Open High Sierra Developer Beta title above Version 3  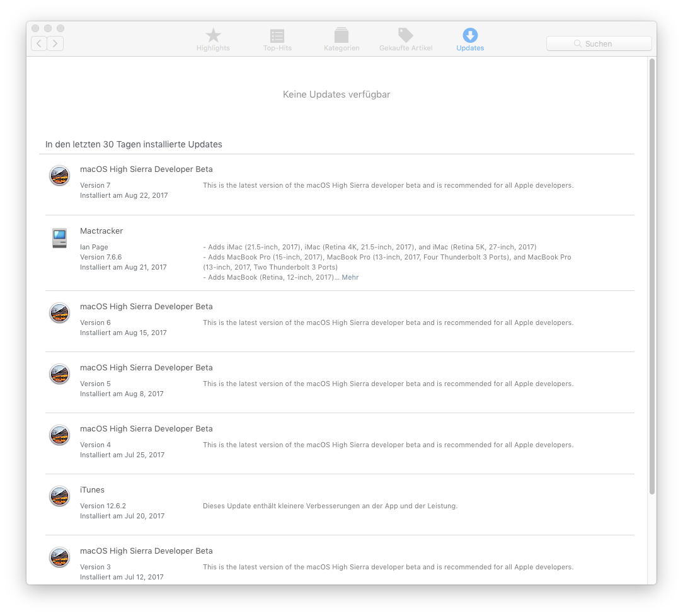[146, 550]
